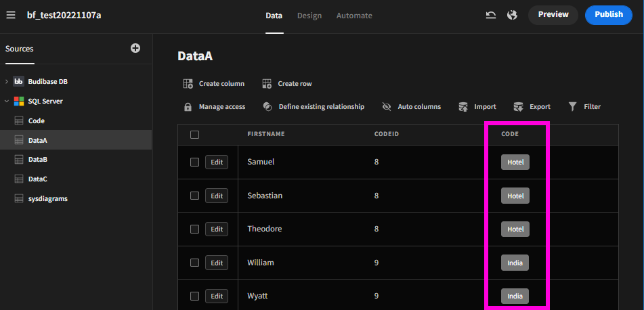Click the India tag in Wyatt row
This screenshot has height=310, width=644.
[x=515, y=296]
